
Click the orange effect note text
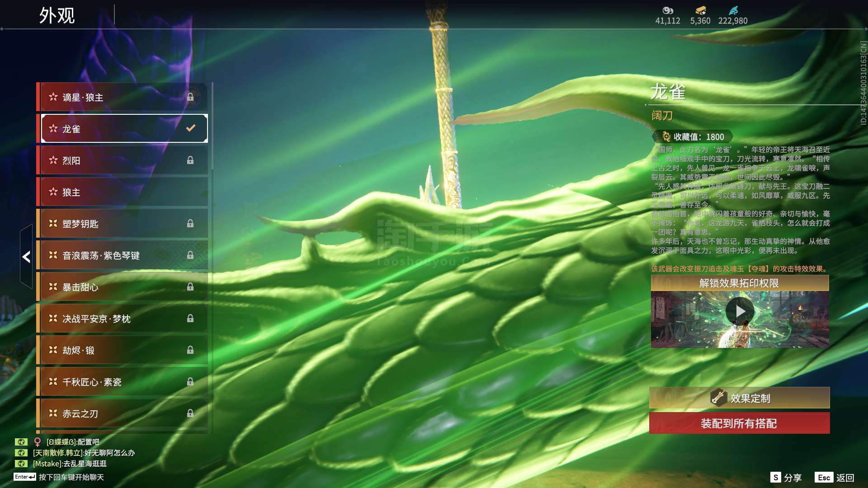(740, 269)
